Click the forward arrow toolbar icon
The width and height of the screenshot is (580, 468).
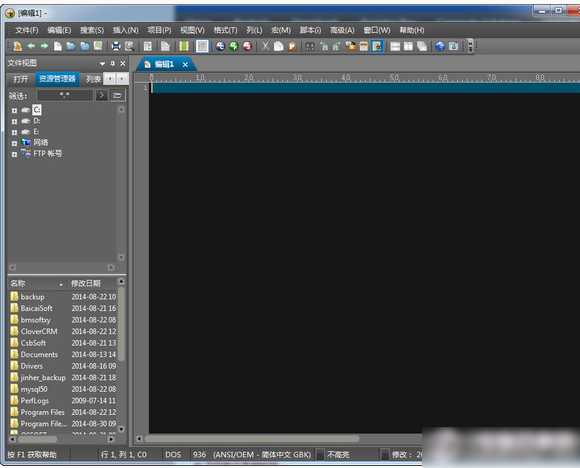click(44, 46)
